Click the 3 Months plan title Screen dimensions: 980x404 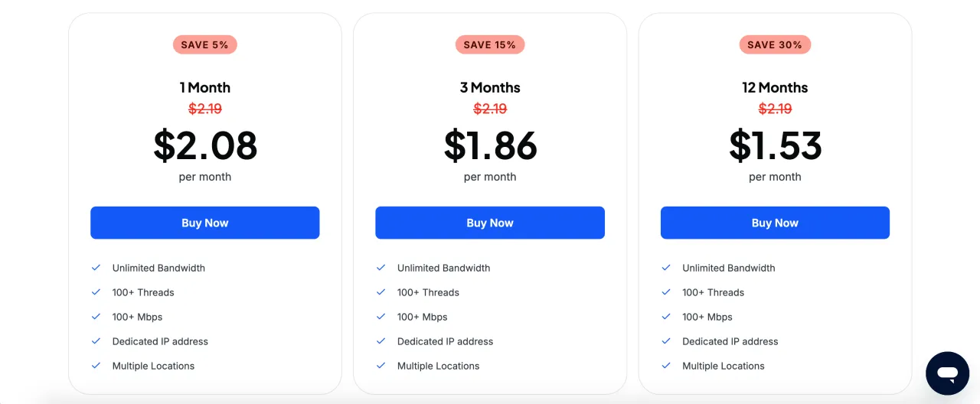coord(490,87)
